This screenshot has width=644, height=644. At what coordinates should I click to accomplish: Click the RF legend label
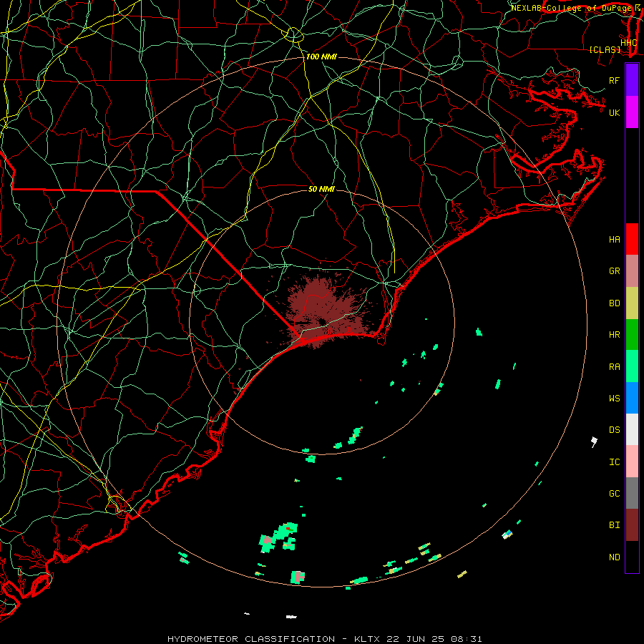click(615, 80)
